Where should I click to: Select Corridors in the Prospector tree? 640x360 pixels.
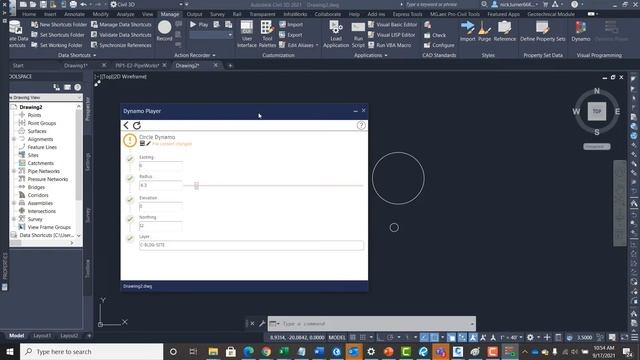[38, 195]
